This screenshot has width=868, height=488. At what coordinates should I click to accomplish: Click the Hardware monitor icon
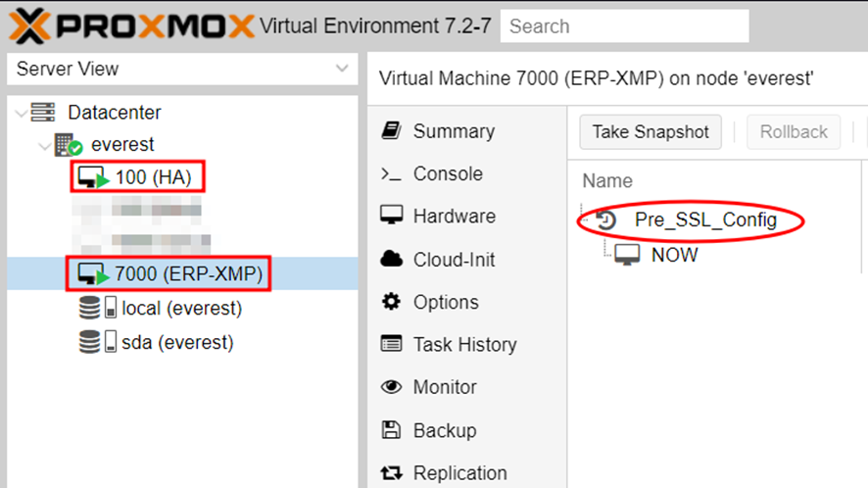tap(391, 215)
